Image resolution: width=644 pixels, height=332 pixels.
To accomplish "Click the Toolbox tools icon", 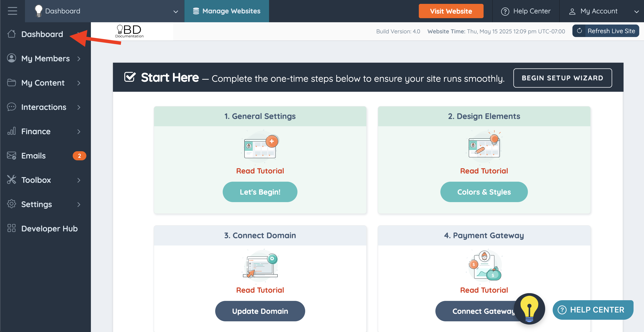I will 12,180.
